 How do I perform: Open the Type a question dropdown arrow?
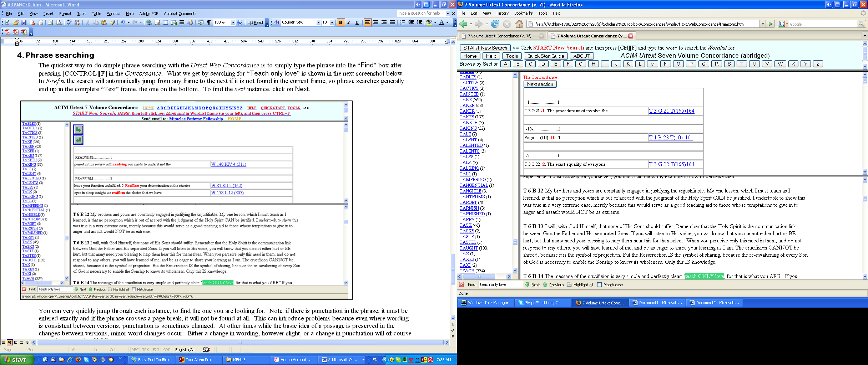pos(448,14)
